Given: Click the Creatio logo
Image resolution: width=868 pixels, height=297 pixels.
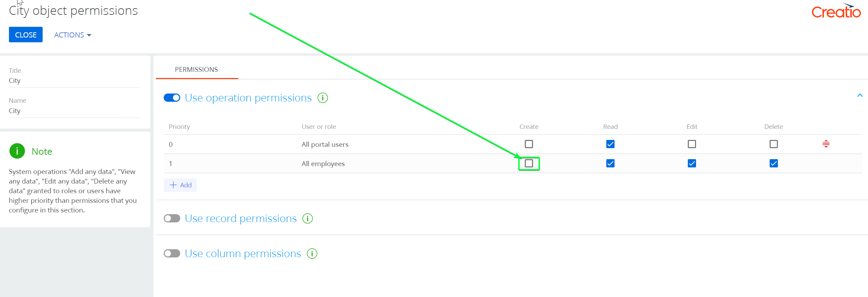Looking at the screenshot, I should coord(836,11).
